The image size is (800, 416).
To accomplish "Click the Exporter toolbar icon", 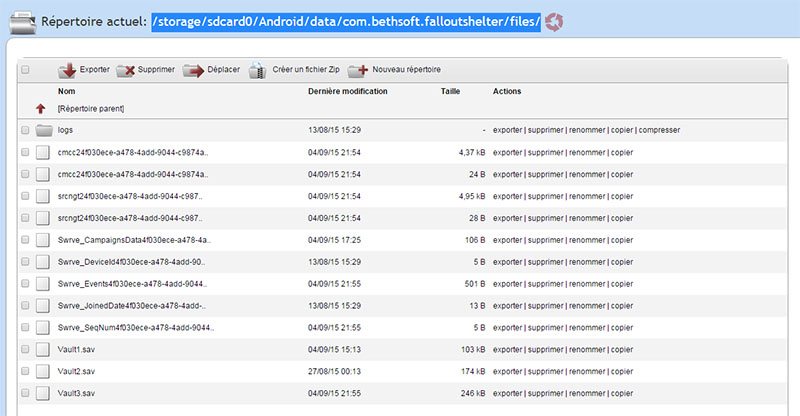I will (x=67, y=70).
